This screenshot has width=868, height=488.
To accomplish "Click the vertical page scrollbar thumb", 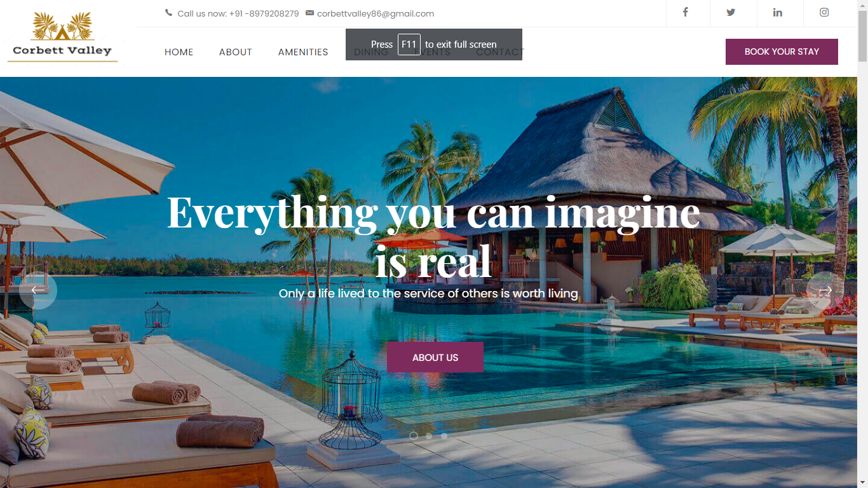I will 862,35.
